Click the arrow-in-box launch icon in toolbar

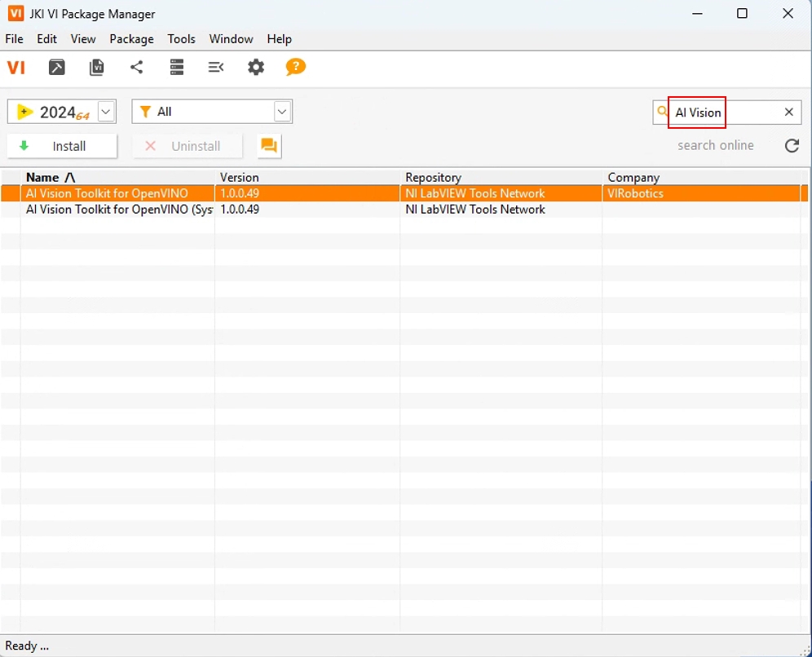57,68
